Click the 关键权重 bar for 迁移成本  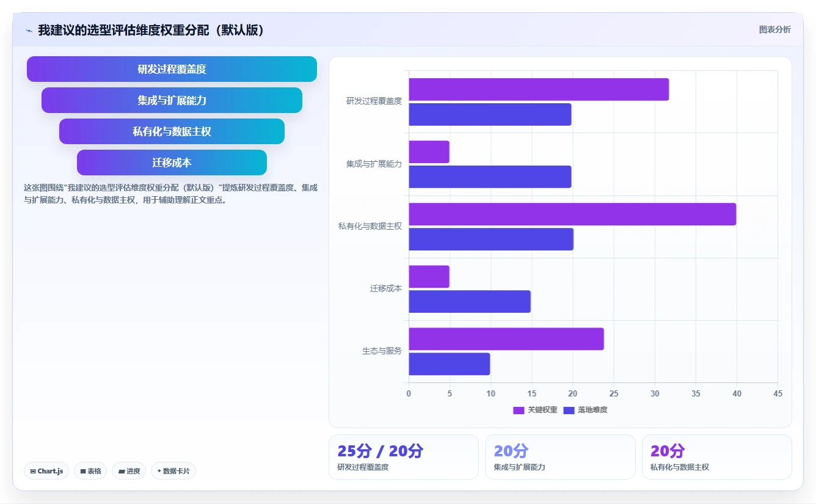point(429,276)
